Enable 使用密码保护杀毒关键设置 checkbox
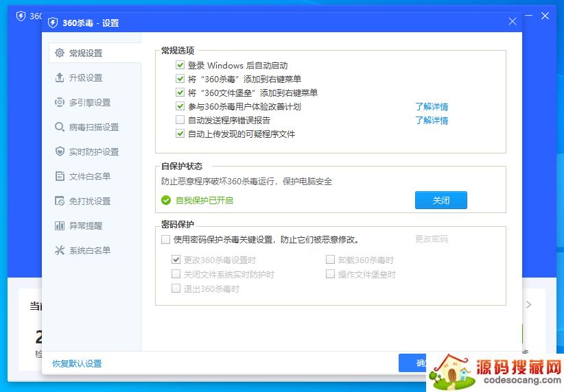The height and width of the screenshot is (392, 564). [x=165, y=240]
